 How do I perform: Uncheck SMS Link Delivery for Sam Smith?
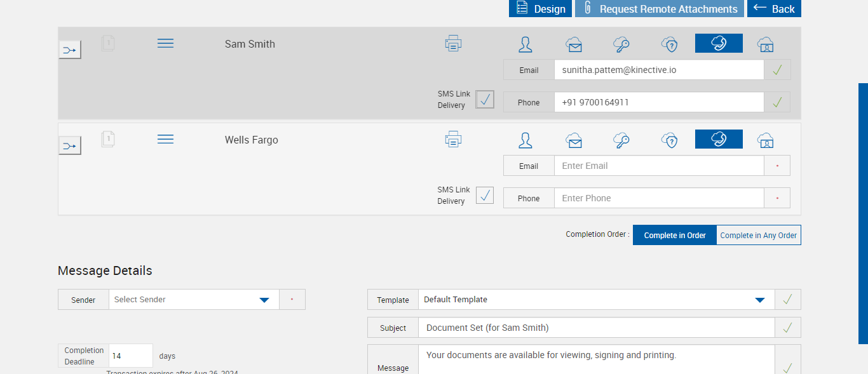(485, 100)
